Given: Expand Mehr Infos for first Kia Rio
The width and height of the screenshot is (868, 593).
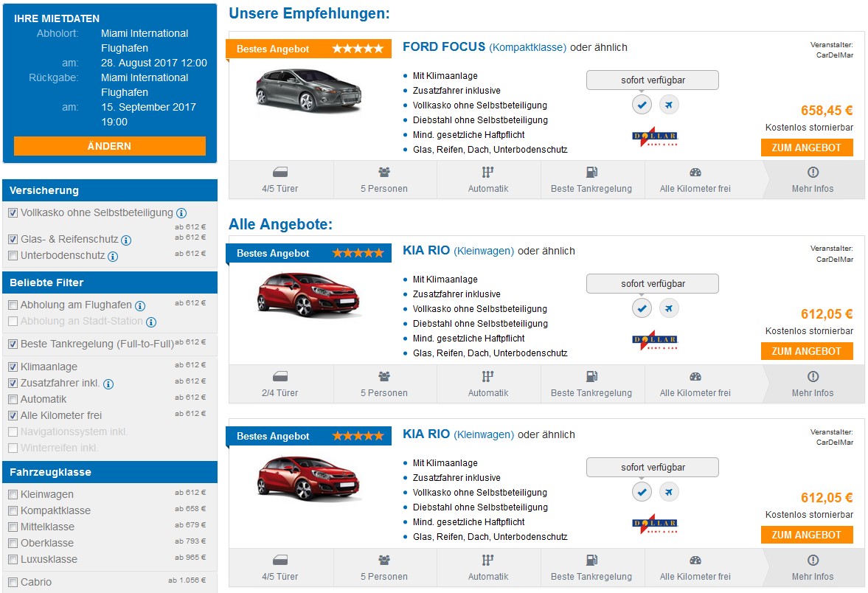Looking at the screenshot, I should tap(813, 384).
